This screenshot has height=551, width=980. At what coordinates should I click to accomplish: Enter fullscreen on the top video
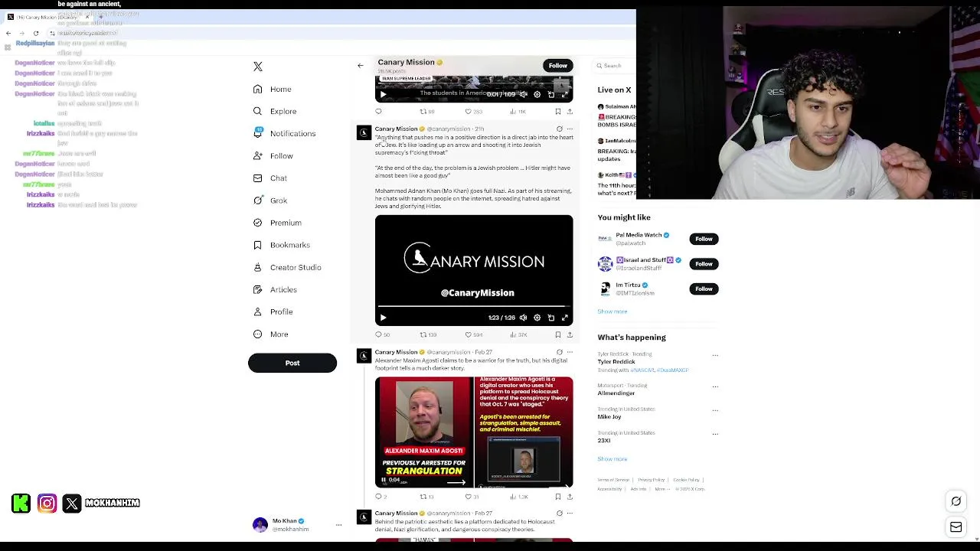565,94
